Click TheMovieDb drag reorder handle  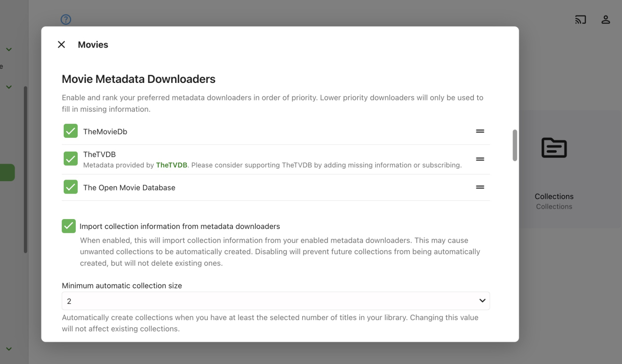click(x=480, y=132)
